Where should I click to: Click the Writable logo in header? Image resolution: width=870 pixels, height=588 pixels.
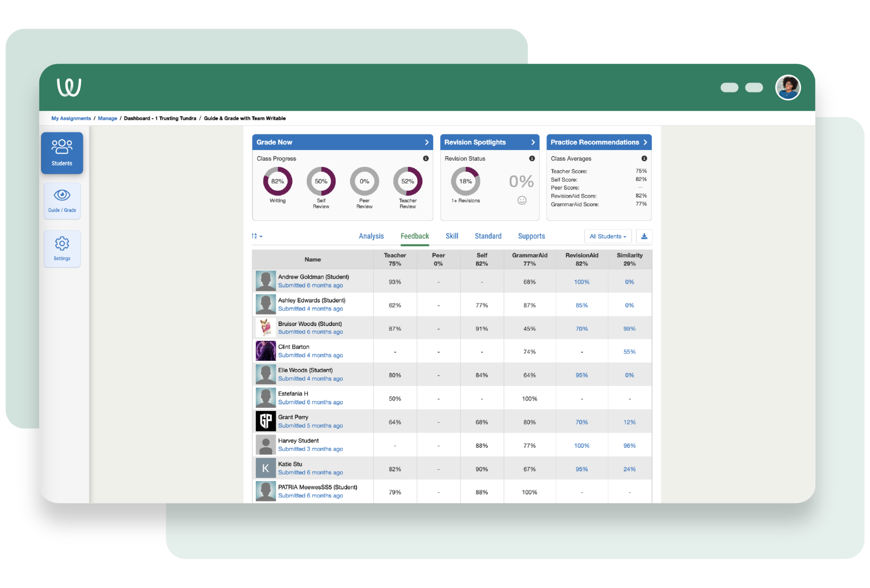69,88
